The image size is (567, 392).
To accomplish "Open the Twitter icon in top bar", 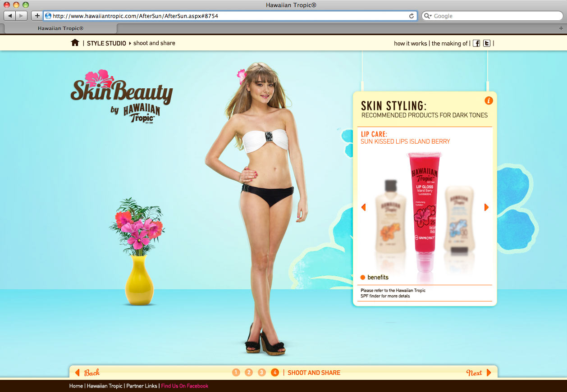I will (x=487, y=43).
